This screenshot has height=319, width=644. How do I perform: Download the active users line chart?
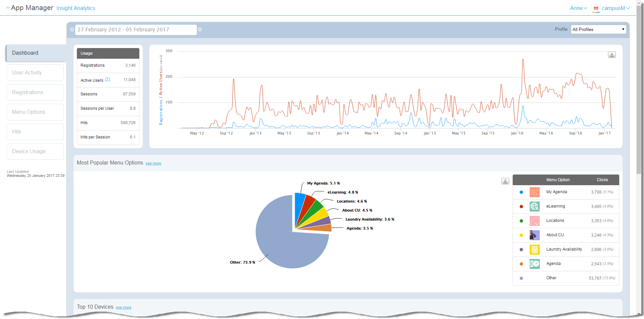(x=612, y=55)
